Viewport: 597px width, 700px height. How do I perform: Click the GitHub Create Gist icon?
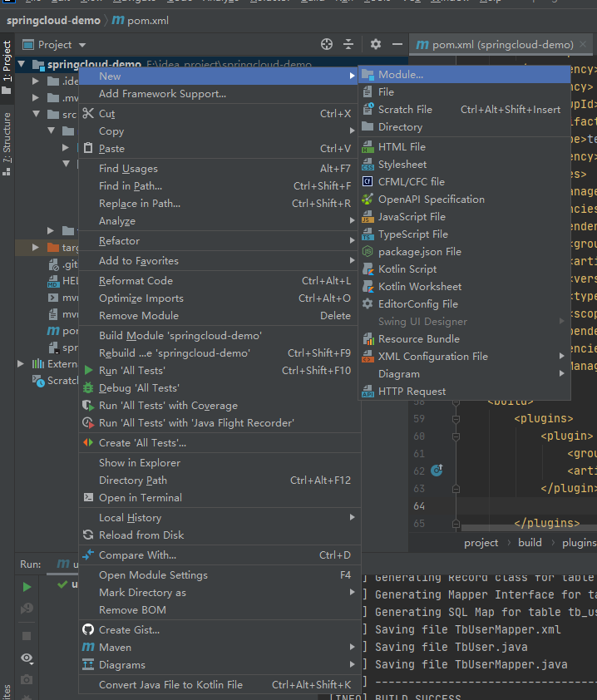(x=88, y=629)
